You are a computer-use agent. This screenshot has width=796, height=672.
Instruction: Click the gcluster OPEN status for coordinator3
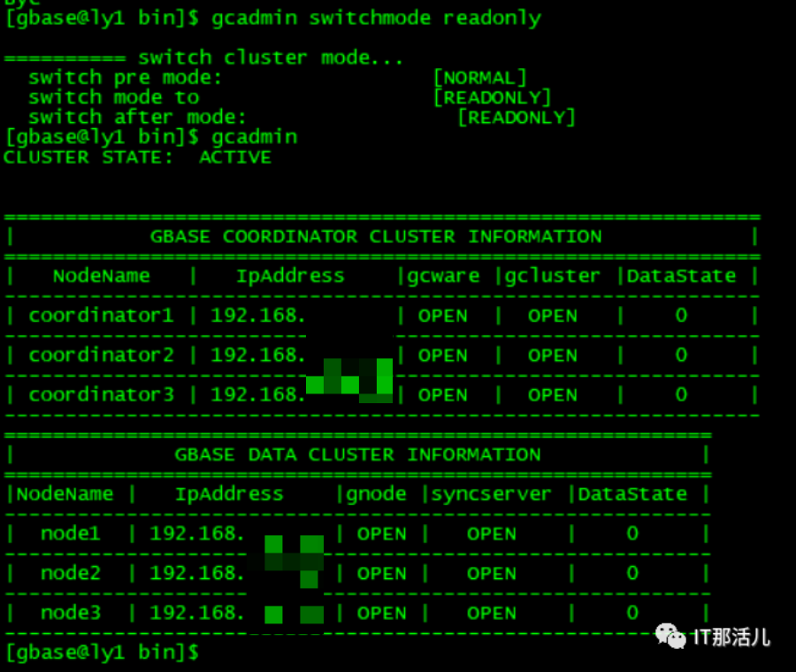click(x=552, y=395)
